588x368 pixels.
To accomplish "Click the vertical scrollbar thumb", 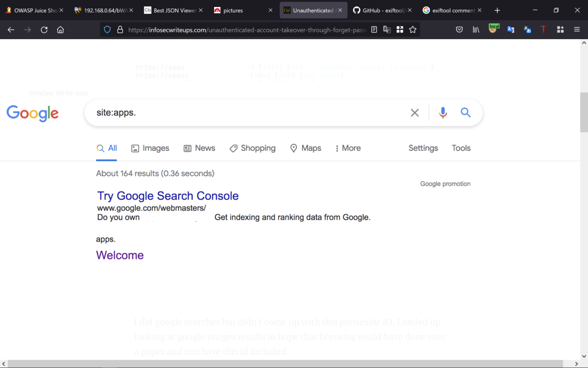I will click(x=584, y=112).
